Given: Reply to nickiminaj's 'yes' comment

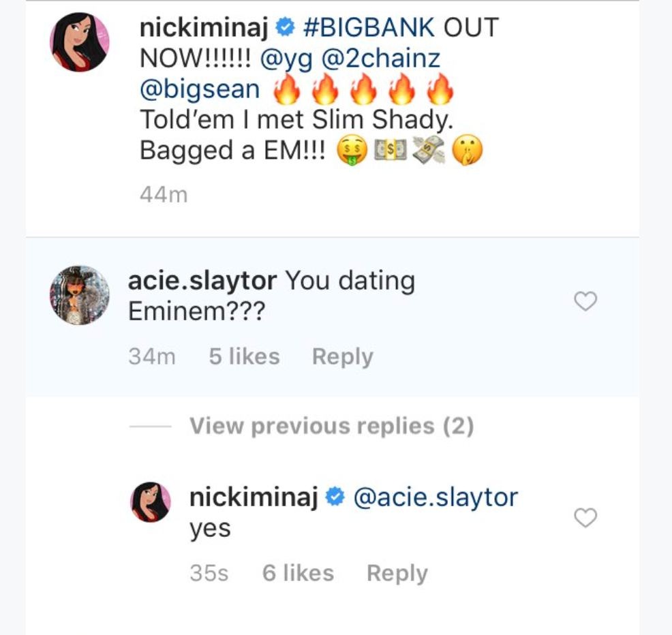Looking at the screenshot, I should pos(397,574).
